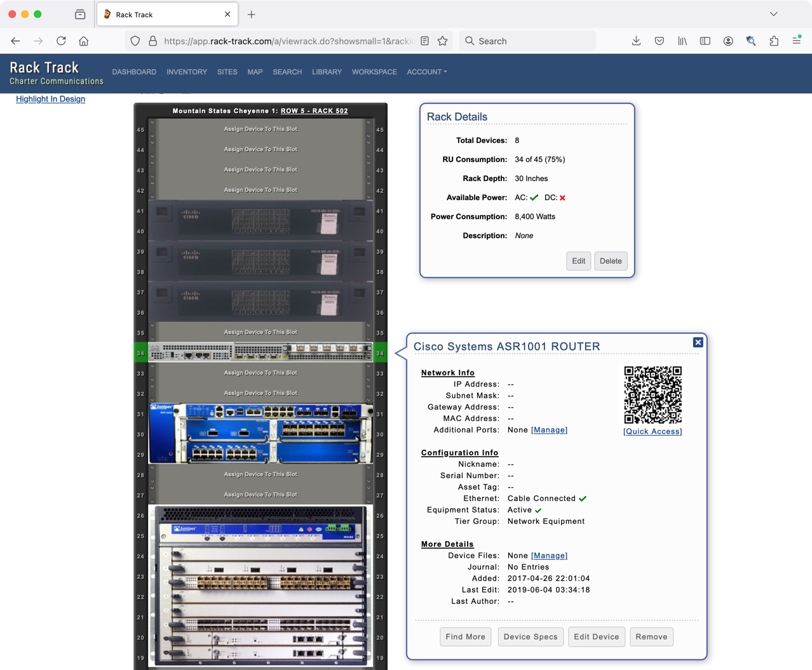
Task: Go to the INVENTORY page
Action: tap(187, 72)
